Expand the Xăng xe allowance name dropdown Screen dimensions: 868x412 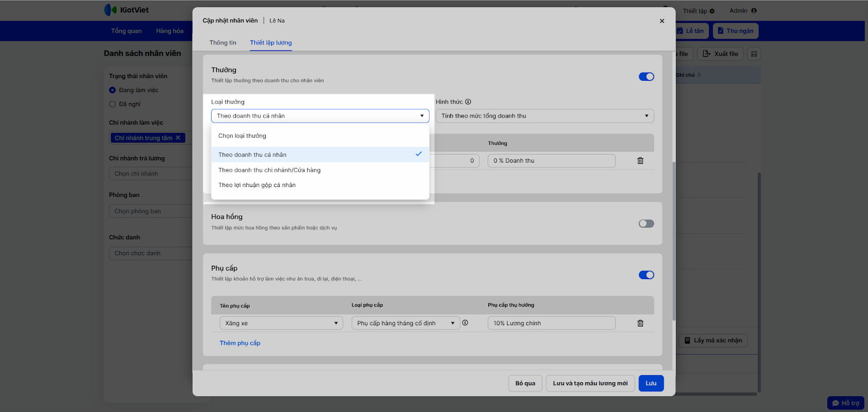click(x=281, y=324)
